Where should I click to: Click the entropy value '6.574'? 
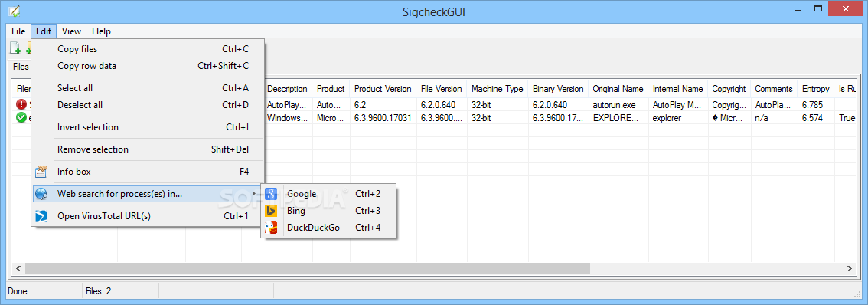(812, 117)
